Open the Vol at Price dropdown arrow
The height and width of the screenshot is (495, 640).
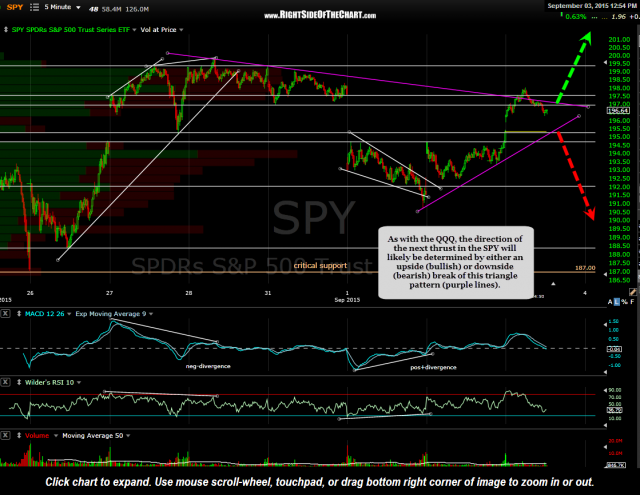point(181,30)
